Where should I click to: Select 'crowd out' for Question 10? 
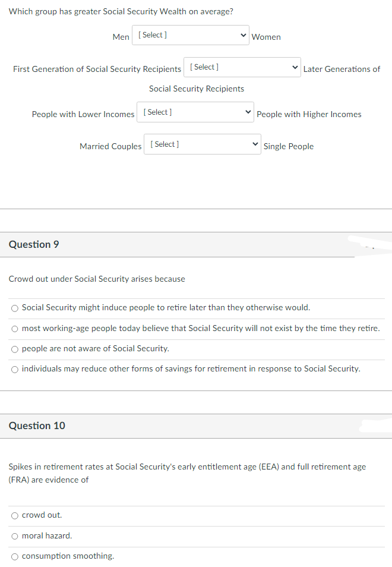pyautogui.click(x=14, y=515)
